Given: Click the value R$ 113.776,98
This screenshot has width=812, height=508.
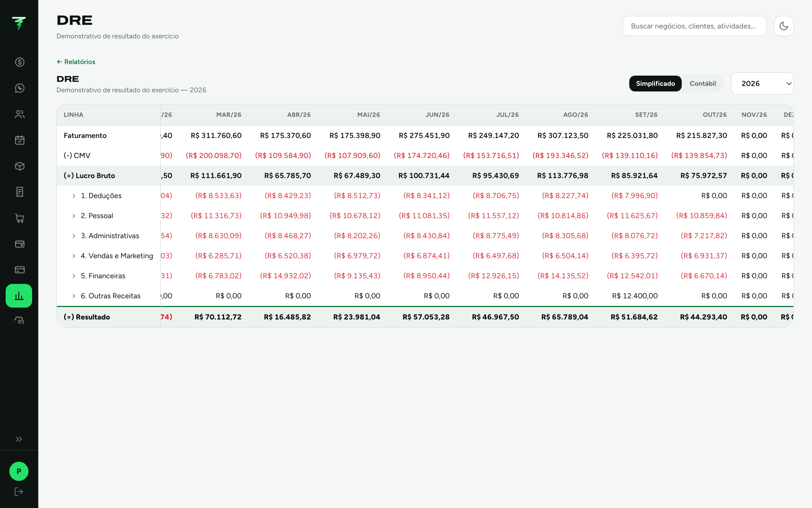Looking at the screenshot, I should tap(563, 175).
